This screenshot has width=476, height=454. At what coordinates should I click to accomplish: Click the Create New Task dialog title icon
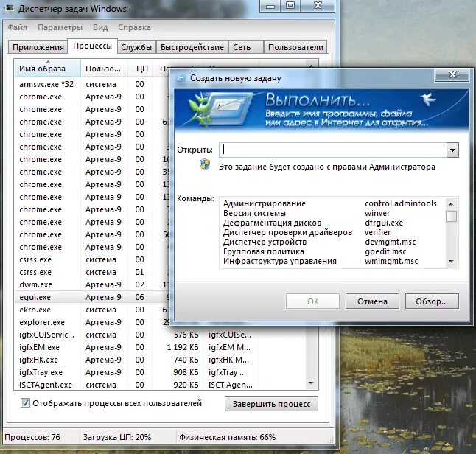[x=181, y=78]
